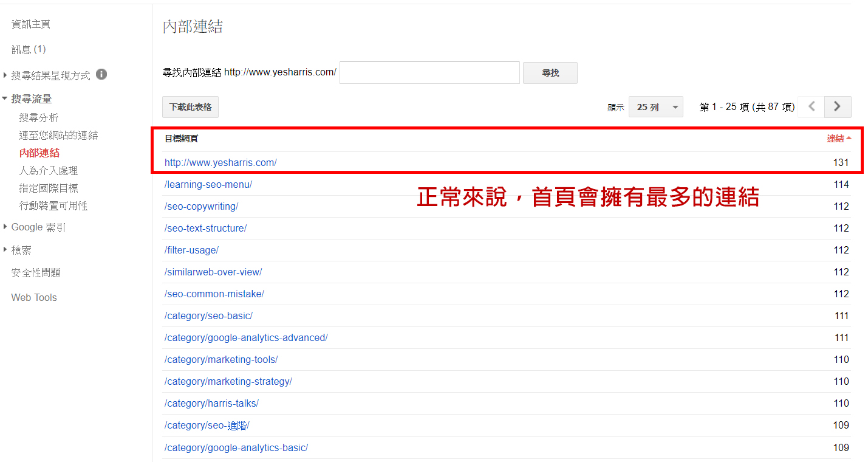Select 連至您網站的連結 in the sidebar
Screen dimensions: 868x462
click(x=58, y=136)
